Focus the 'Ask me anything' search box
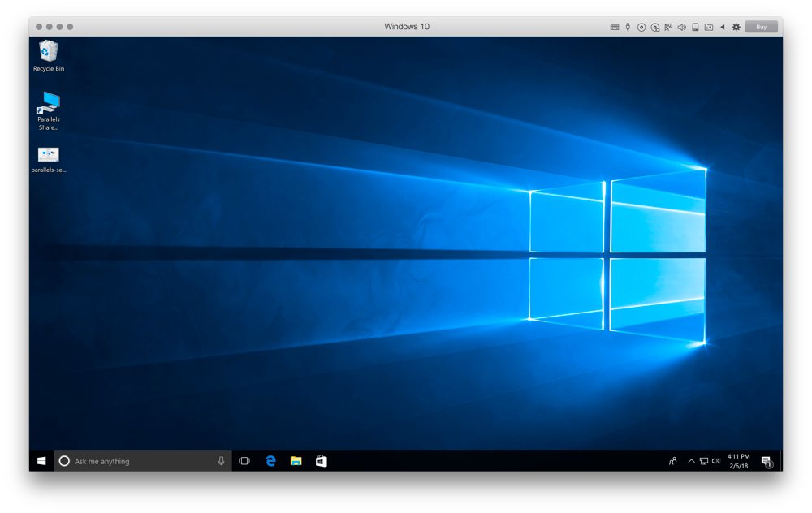Image resolution: width=812 pixels, height=513 pixels. 142,461
